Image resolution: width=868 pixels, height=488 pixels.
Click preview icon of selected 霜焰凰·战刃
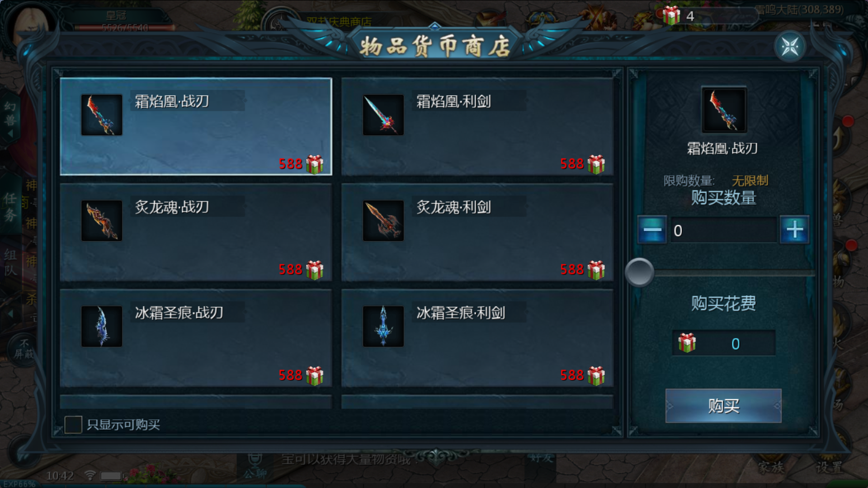coord(724,110)
